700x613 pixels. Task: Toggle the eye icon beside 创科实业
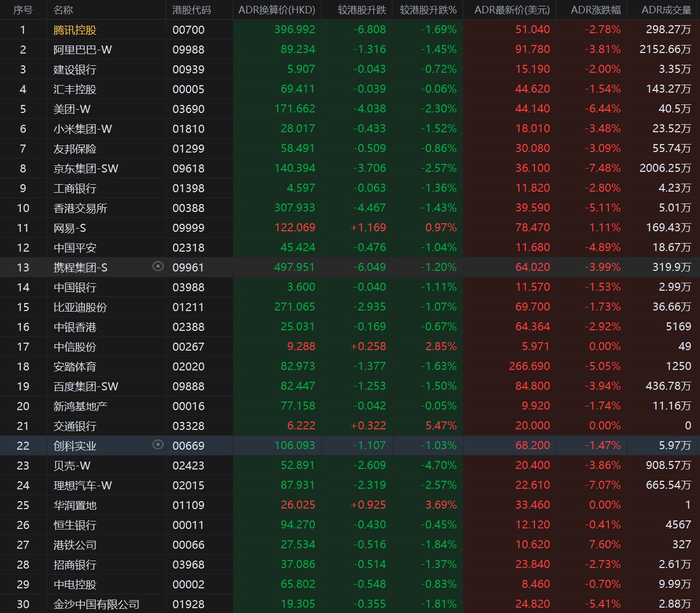[158, 444]
